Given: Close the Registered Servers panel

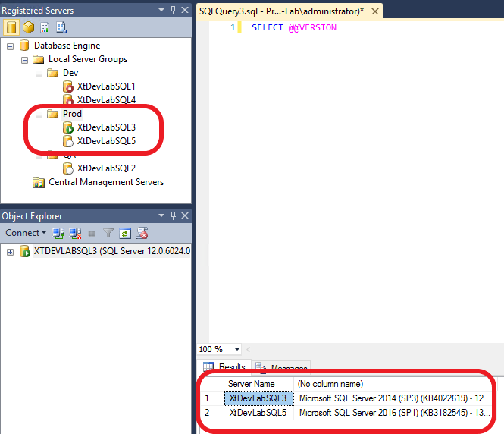Looking at the screenshot, I should tap(185, 10).
